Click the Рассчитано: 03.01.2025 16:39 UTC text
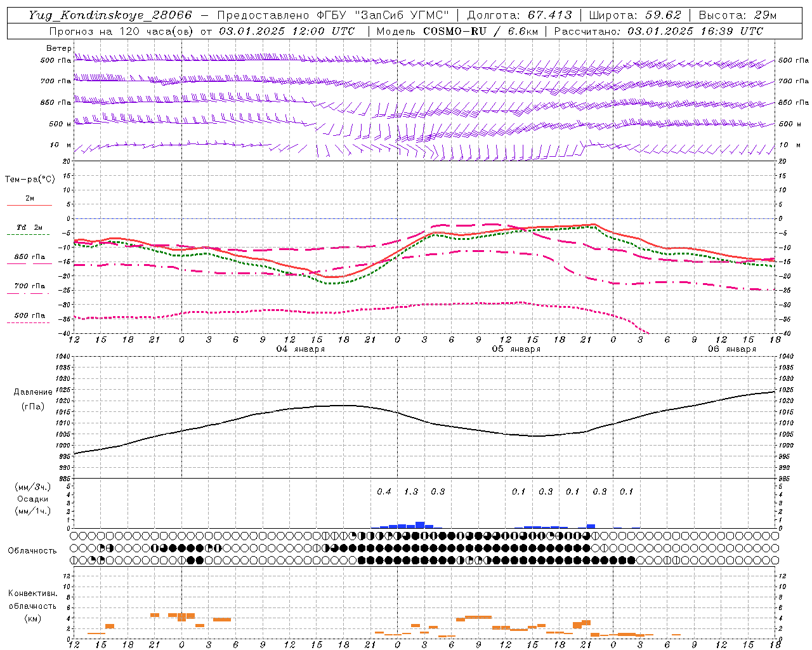 [658, 31]
